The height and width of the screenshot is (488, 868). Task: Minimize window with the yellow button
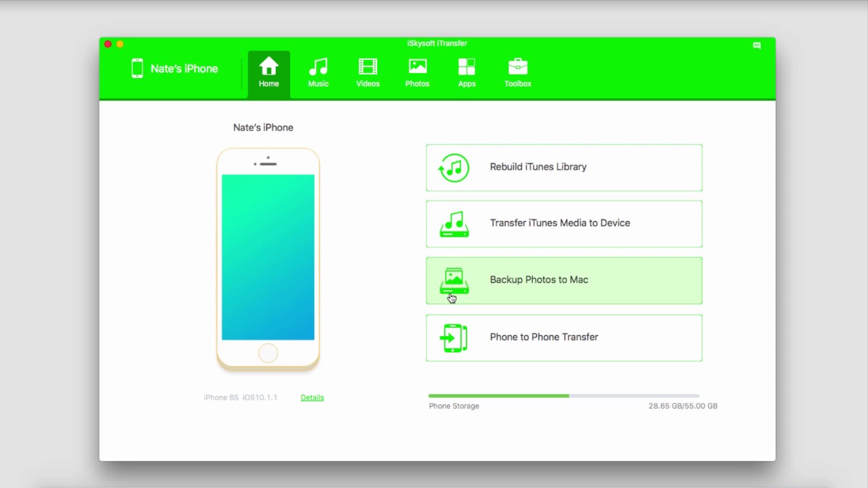[x=120, y=44]
